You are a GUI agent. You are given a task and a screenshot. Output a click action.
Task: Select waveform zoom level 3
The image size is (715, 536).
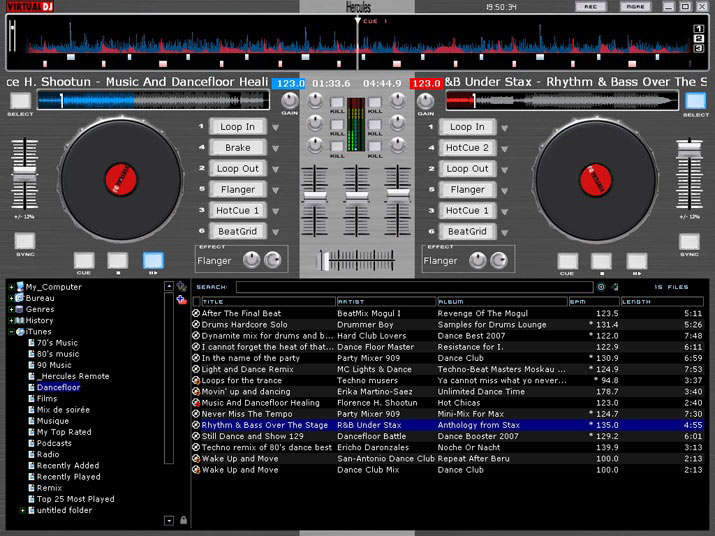pos(699,48)
